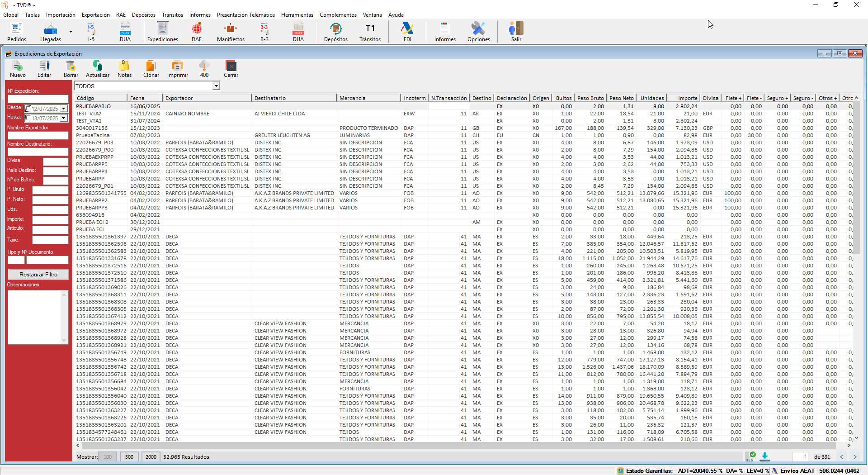Enable the Hasta date checkbox
Viewport: 868px width, 475px height.
coord(28,118)
